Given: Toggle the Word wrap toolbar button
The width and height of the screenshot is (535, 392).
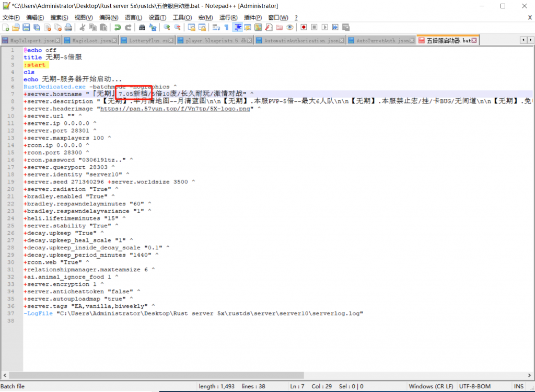Looking at the screenshot, I should tap(216, 27).
